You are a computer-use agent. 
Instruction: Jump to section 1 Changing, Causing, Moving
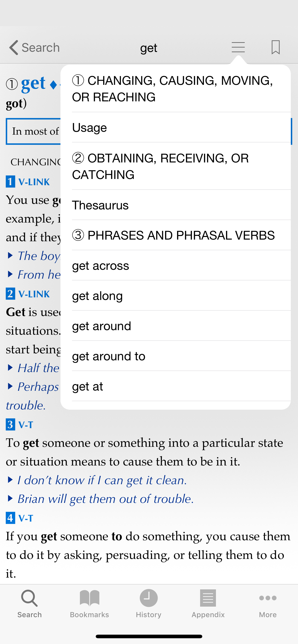coord(175,88)
